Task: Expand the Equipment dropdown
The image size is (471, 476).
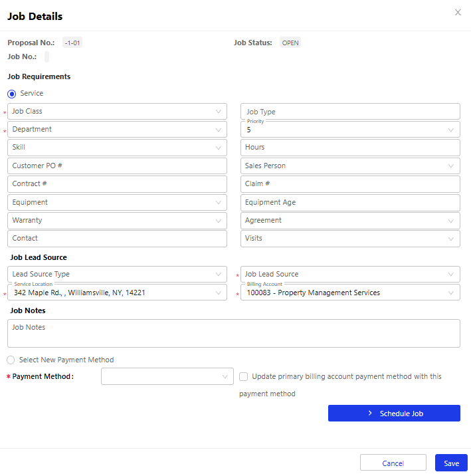Action: [x=117, y=203]
